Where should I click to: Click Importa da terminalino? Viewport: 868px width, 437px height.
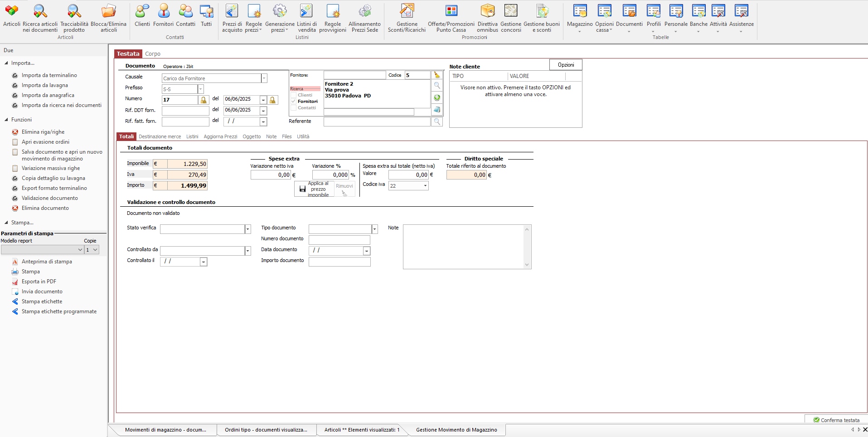point(49,75)
